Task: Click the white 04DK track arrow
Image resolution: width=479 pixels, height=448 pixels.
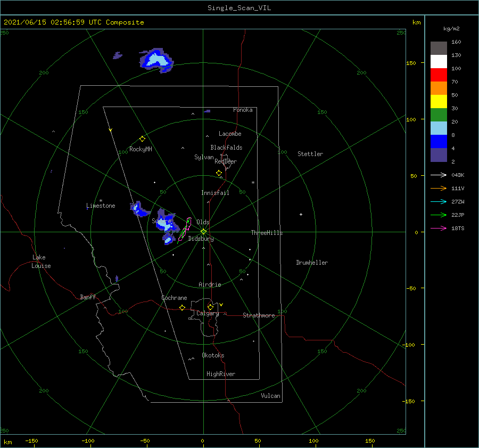Action: click(439, 175)
